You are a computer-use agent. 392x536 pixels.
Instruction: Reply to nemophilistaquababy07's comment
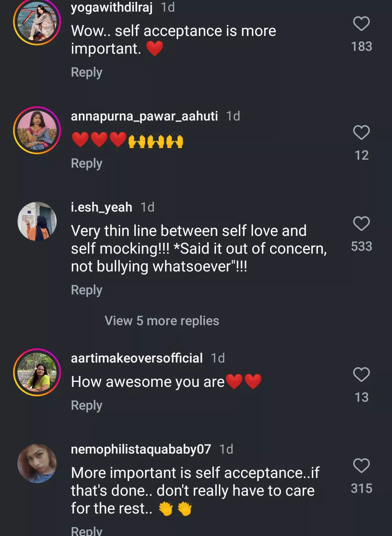click(x=86, y=530)
